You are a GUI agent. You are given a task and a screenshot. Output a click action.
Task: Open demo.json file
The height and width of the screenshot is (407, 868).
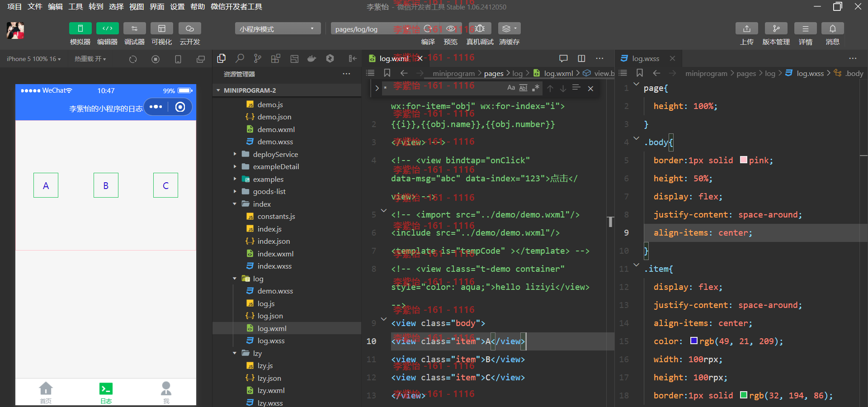click(x=274, y=117)
